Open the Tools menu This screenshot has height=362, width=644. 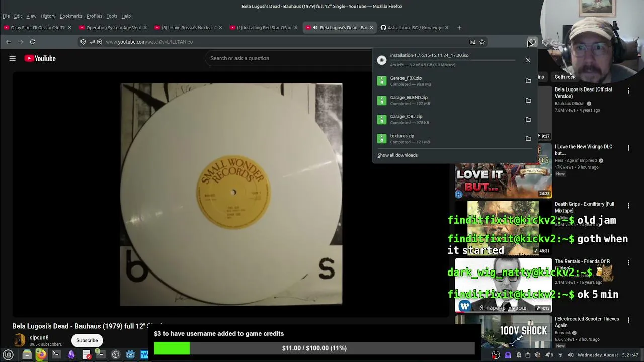112,16
